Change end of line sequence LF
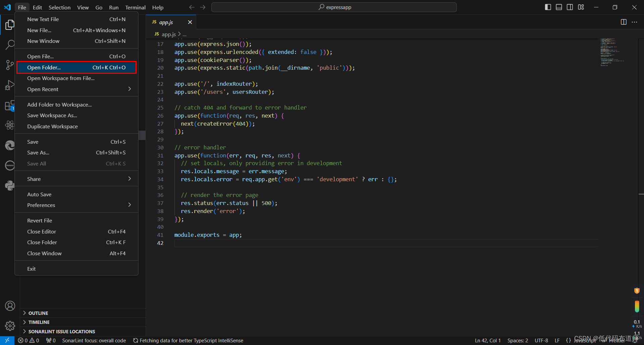This screenshot has height=345, width=644. 557,340
